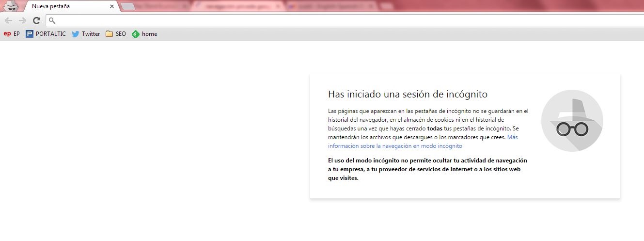
Task: Go back with the back arrow
Action: (x=8, y=20)
